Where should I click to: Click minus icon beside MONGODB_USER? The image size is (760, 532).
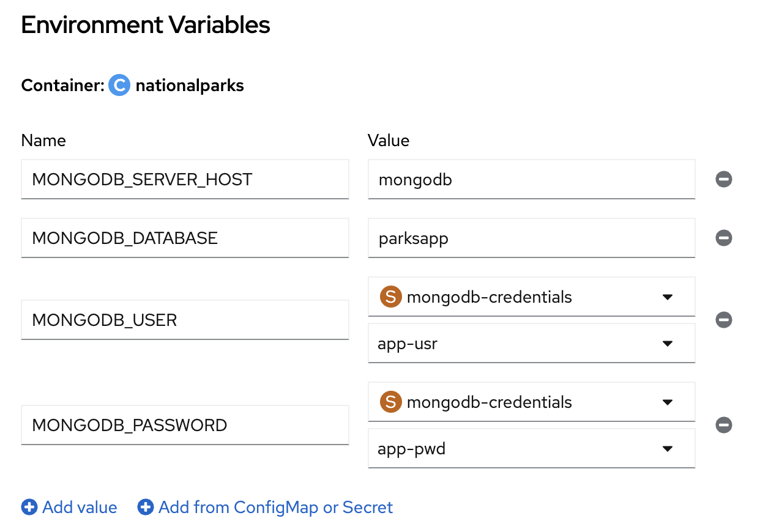(724, 320)
